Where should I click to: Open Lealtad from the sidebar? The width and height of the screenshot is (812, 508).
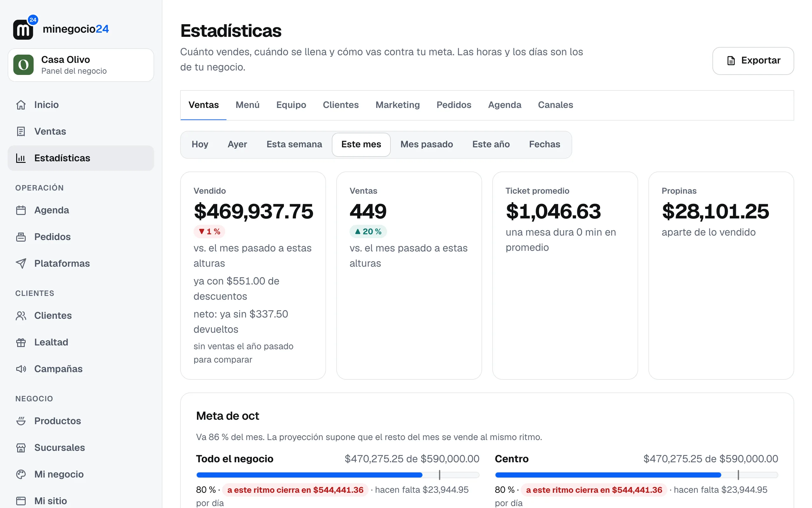(81, 342)
